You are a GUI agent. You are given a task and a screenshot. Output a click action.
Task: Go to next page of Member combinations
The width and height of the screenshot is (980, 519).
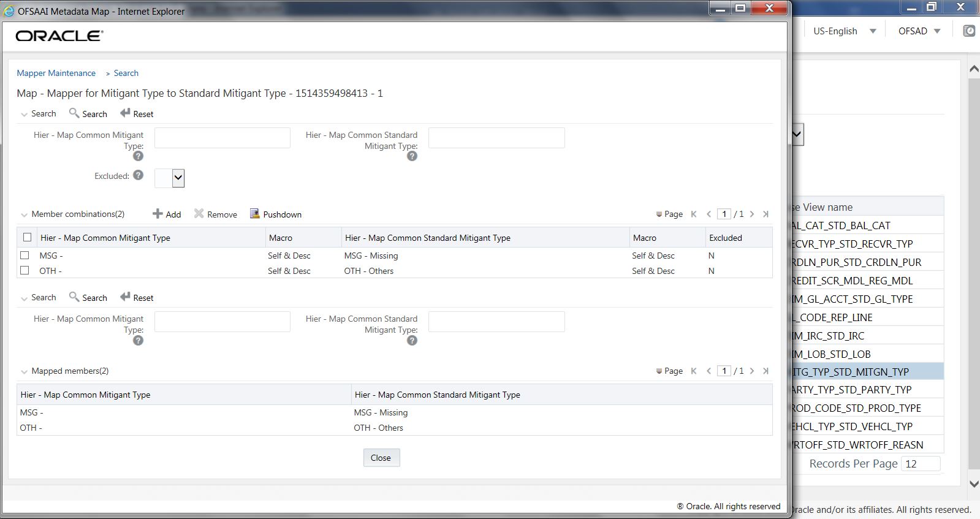pyautogui.click(x=752, y=214)
